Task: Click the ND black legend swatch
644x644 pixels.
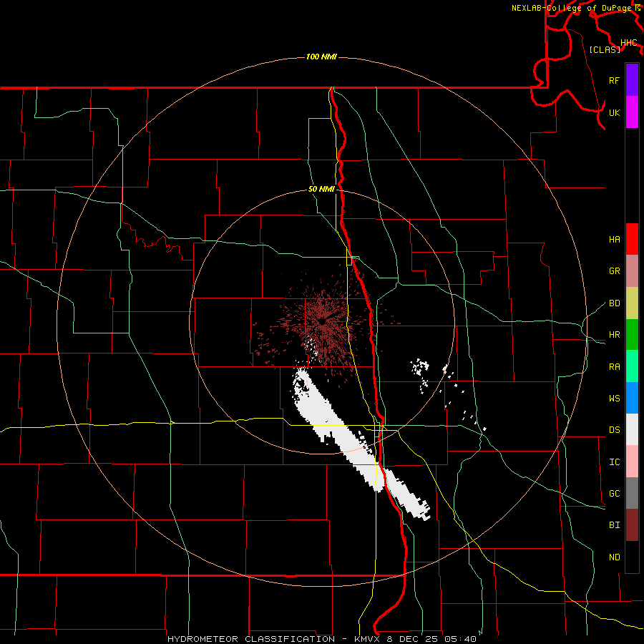Action: [x=632, y=557]
